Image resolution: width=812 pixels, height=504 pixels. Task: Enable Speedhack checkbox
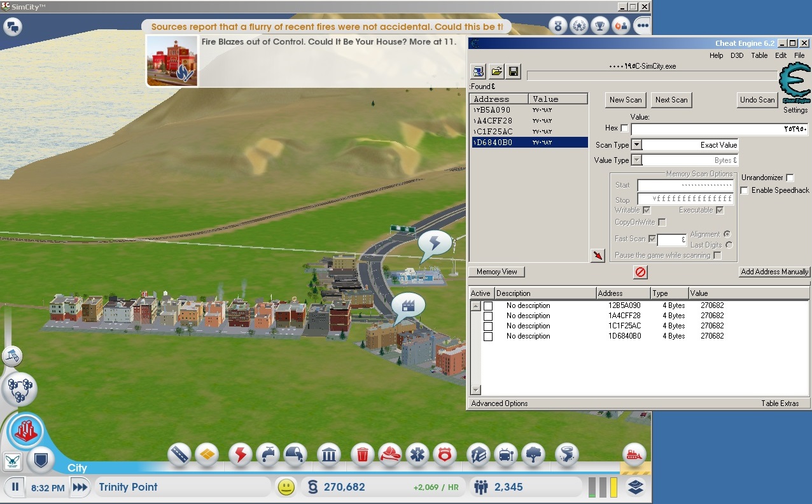click(x=744, y=190)
